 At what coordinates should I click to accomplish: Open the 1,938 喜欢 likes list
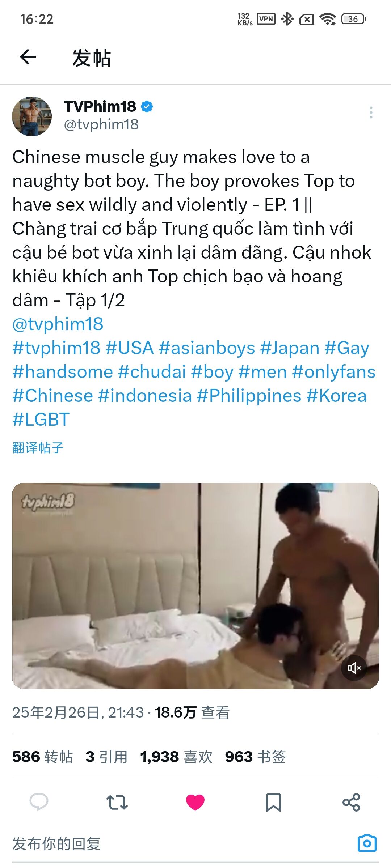point(176,757)
